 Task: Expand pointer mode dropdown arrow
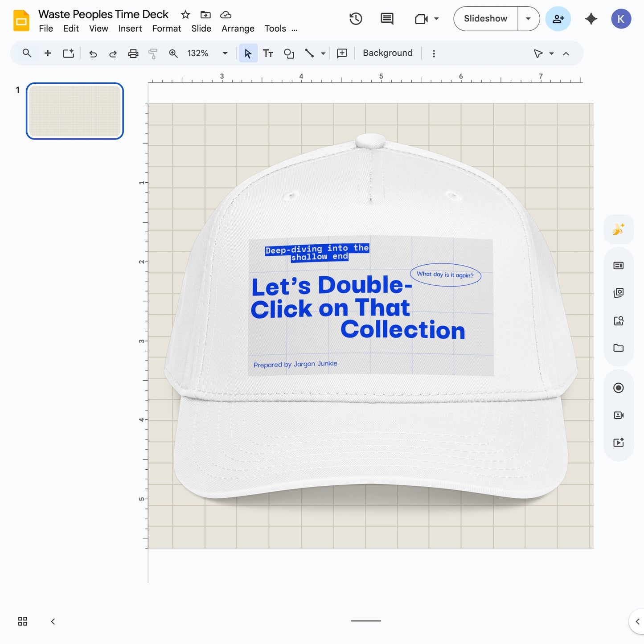551,53
